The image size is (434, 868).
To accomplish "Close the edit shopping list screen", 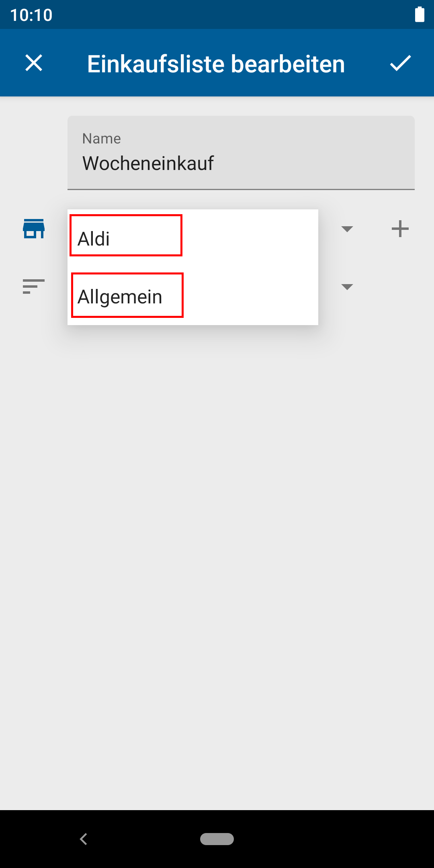I will pos(34,63).
